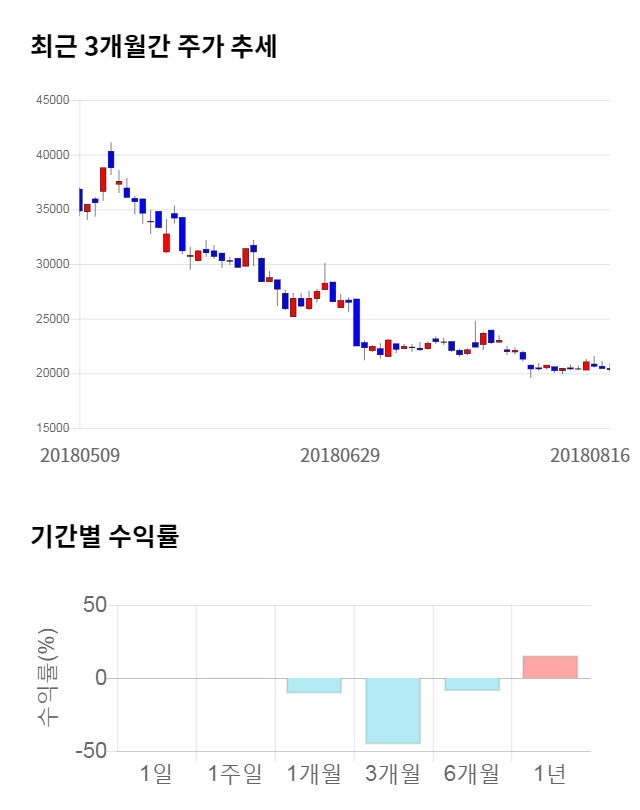Click the '1일' period label
Viewport: 640px width, 810px height.
156,773
